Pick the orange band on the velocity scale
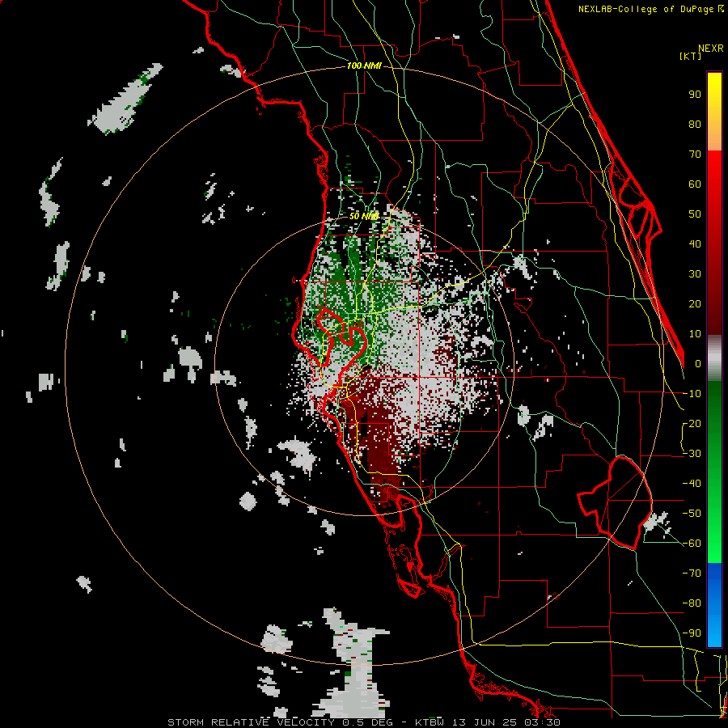728x728 pixels. pos(714,136)
